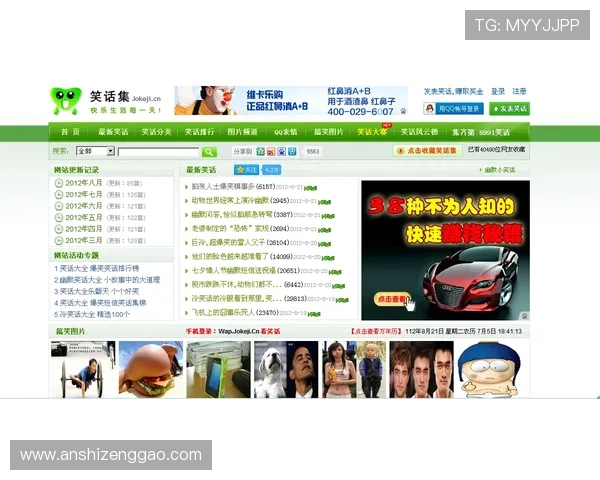Click clock icon beside 2012年六月
The height and width of the screenshot is (480, 600).
59,206
